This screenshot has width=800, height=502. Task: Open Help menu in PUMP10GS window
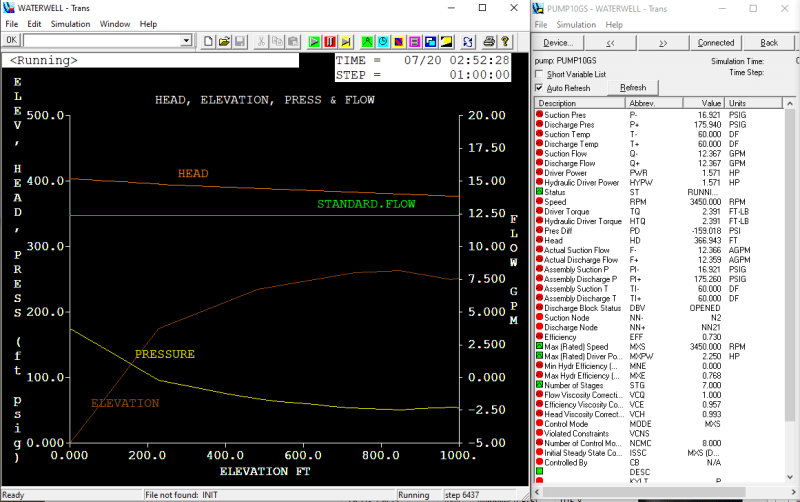[x=614, y=24]
